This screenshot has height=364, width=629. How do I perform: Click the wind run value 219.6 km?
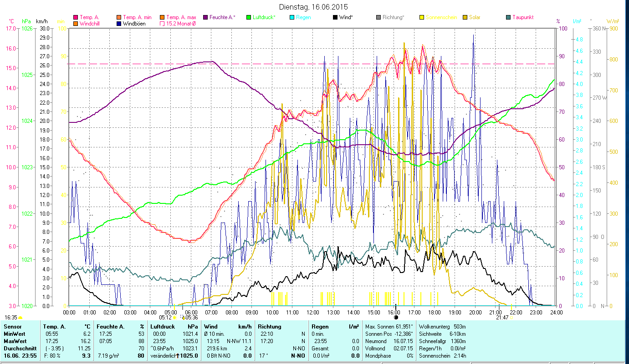(217, 348)
